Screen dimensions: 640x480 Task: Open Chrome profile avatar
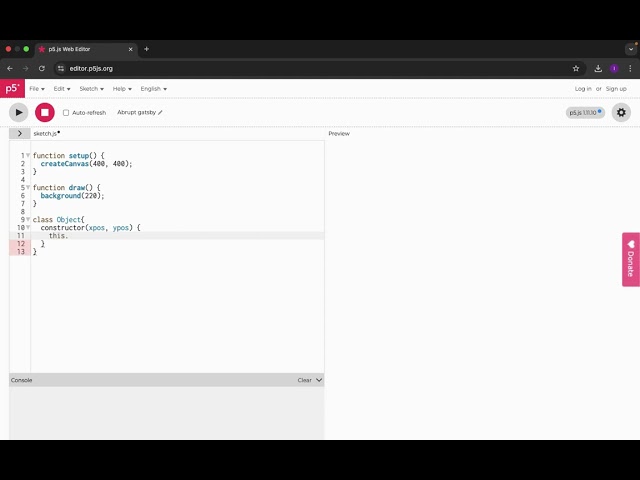[x=614, y=69]
